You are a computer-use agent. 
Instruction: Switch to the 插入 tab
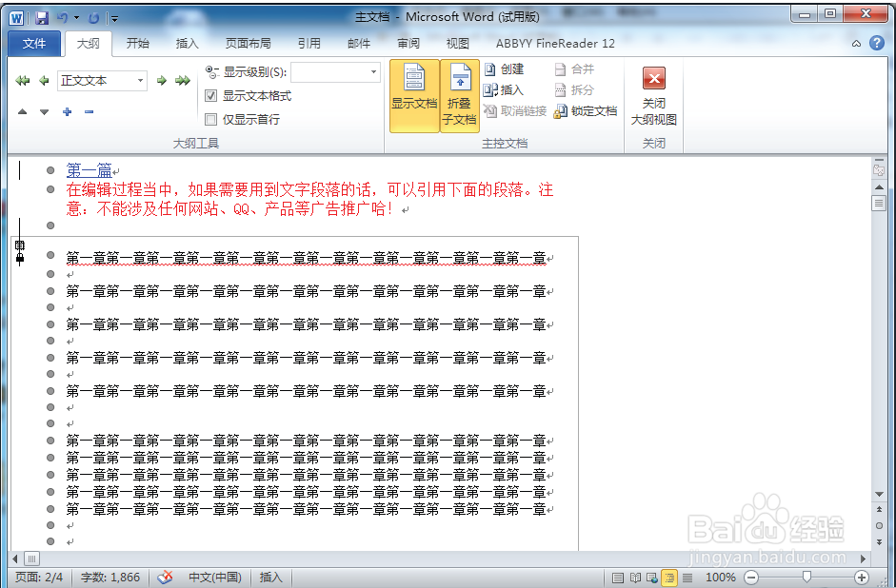[187, 44]
